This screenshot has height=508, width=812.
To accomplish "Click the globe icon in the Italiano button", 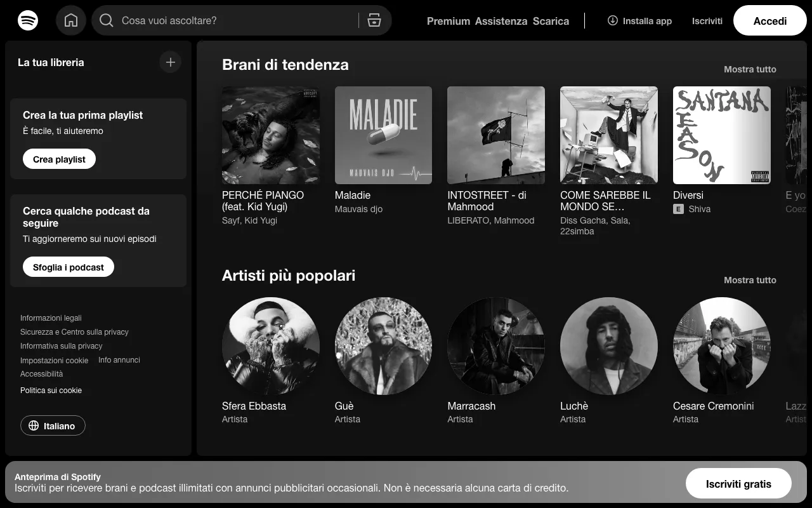I will coord(34,426).
